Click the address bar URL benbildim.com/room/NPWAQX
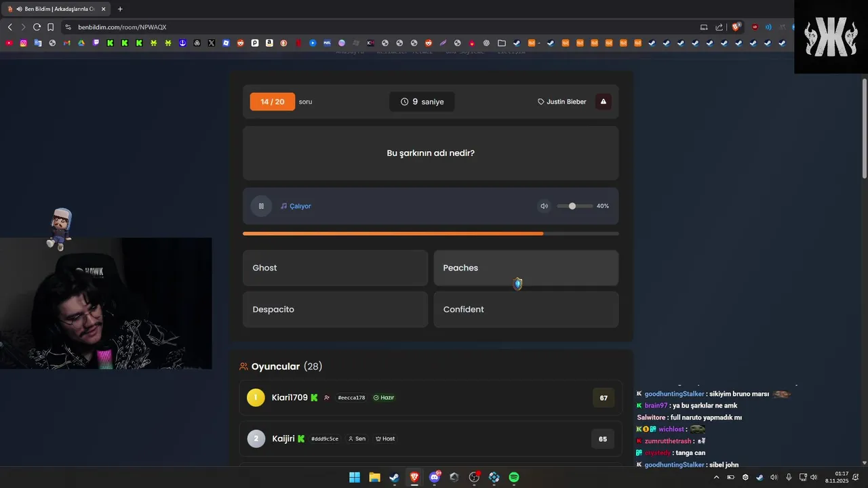 [122, 27]
